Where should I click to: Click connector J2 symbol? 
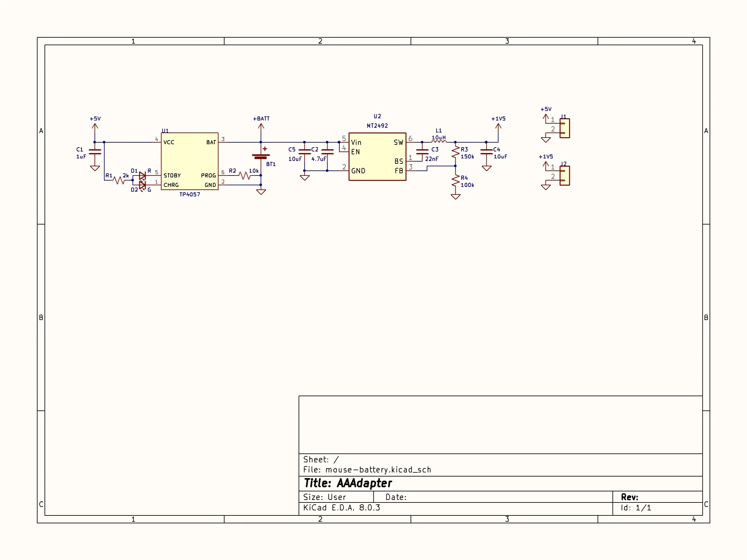(x=565, y=175)
